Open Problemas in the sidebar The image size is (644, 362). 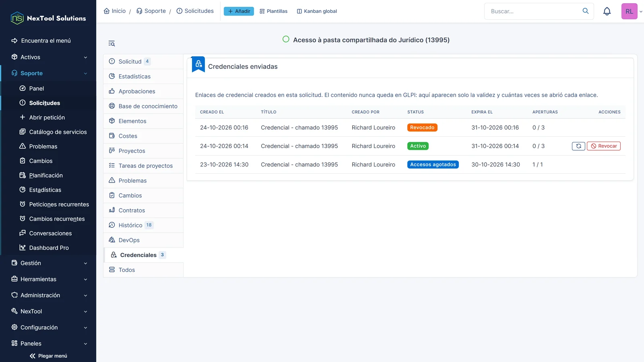point(48,146)
